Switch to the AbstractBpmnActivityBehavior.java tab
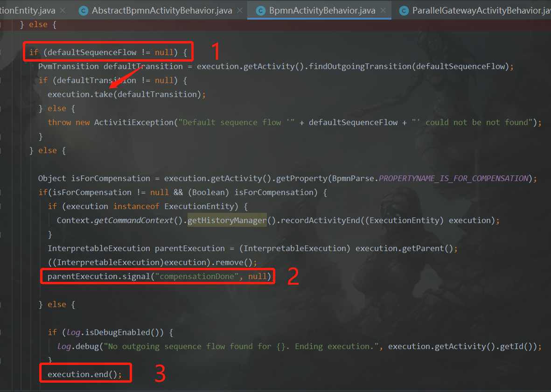 click(162, 11)
